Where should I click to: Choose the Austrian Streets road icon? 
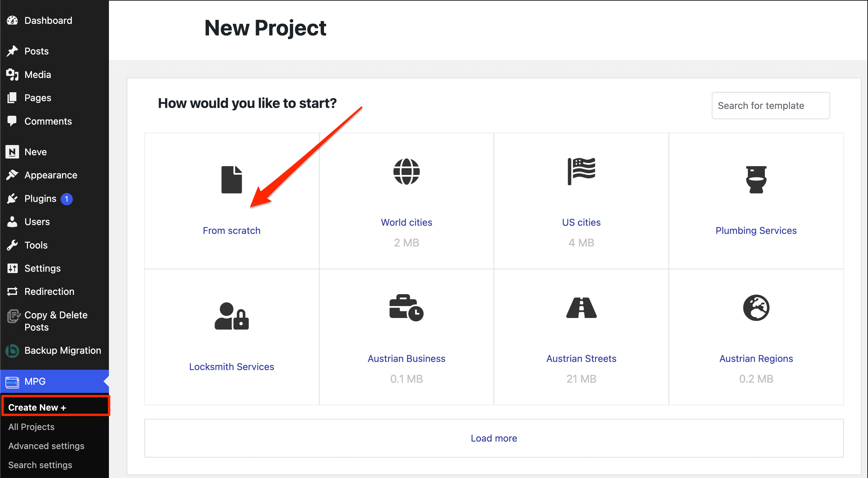point(581,308)
